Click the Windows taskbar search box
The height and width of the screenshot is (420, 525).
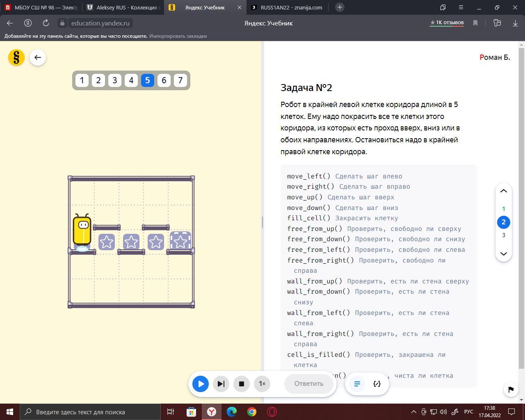(90, 412)
